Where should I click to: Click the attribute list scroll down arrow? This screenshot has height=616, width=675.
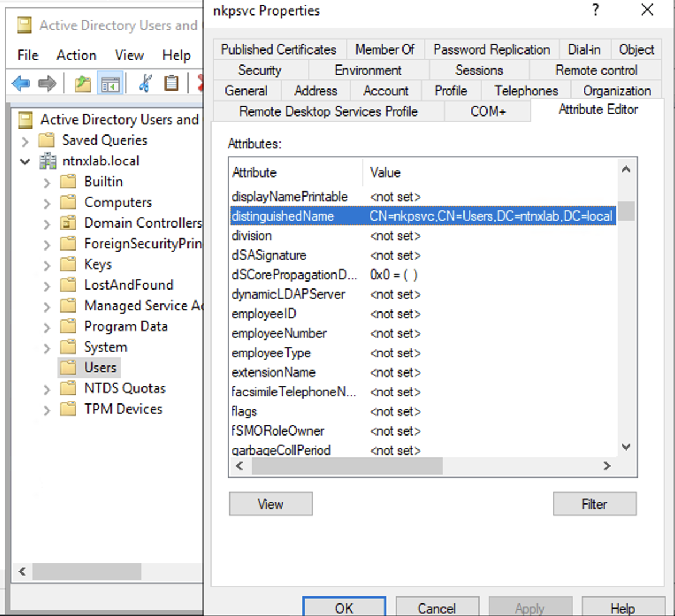626,446
